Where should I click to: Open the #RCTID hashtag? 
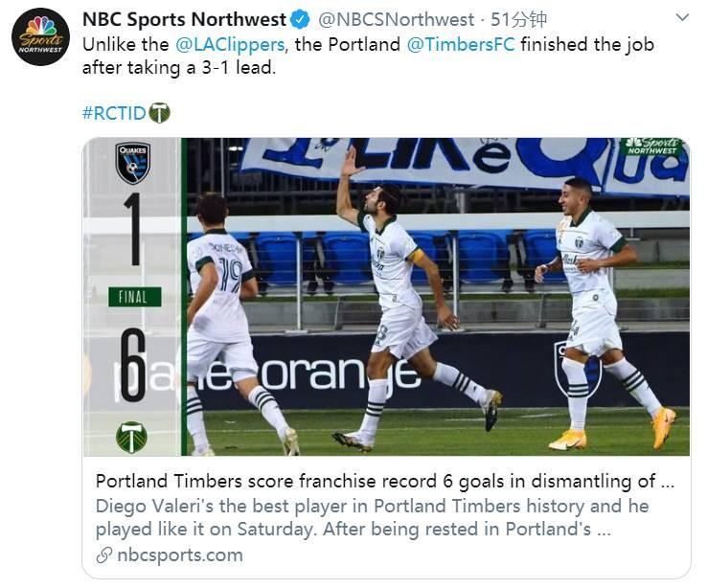(x=114, y=113)
